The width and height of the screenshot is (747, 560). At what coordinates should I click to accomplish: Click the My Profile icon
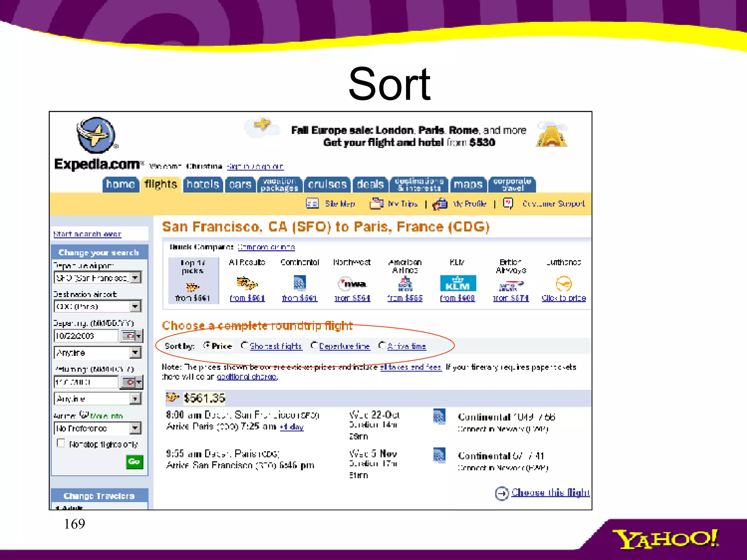point(440,203)
